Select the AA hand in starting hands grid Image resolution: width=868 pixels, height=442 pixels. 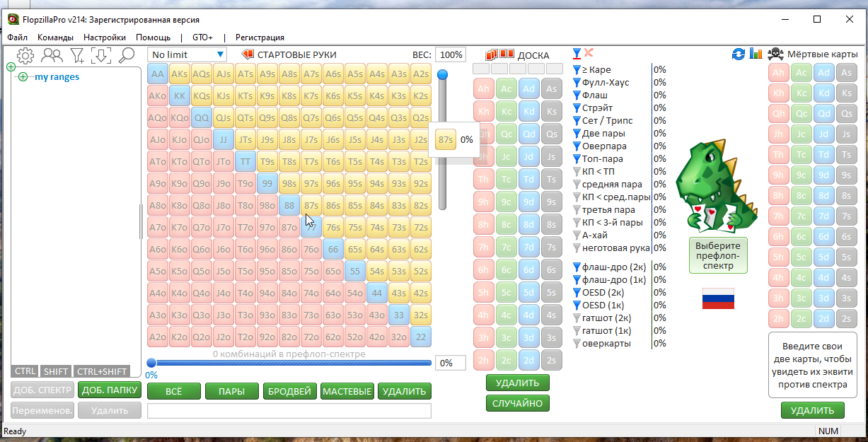click(158, 74)
